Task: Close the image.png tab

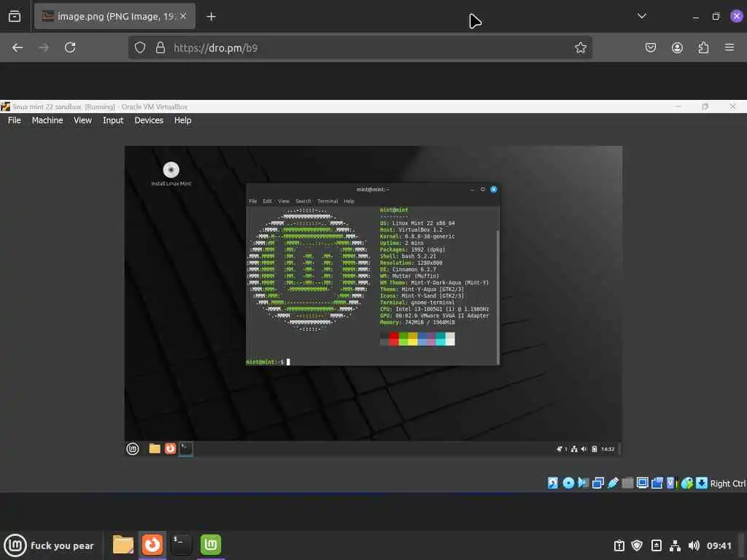Action: (183, 16)
